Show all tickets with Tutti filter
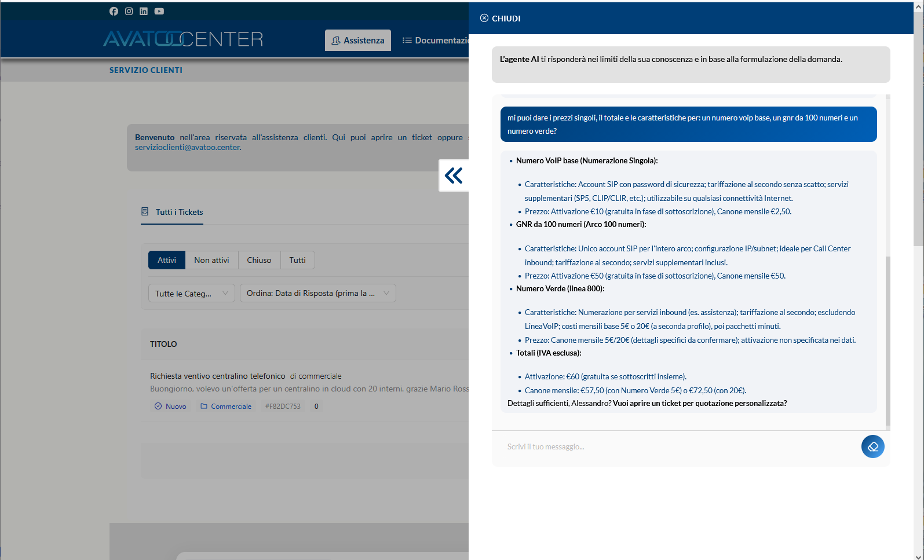924x560 pixels. click(x=297, y=260)
